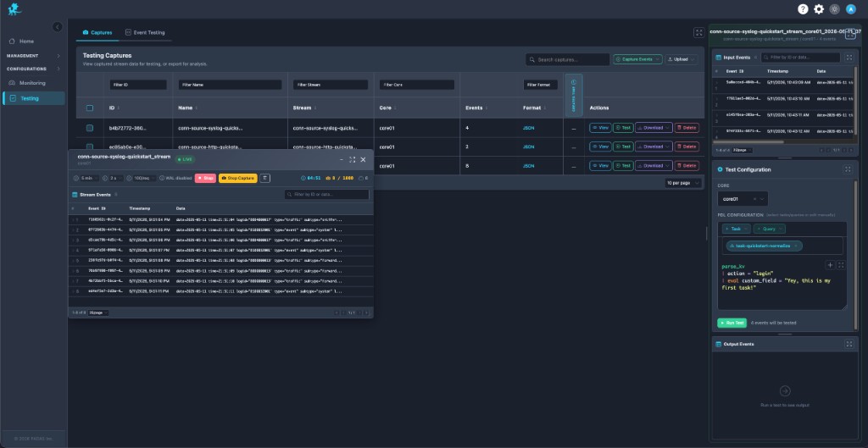This screenshot has width=868, height=448.
Task: Click the Filter Format input
Action: 540,85
